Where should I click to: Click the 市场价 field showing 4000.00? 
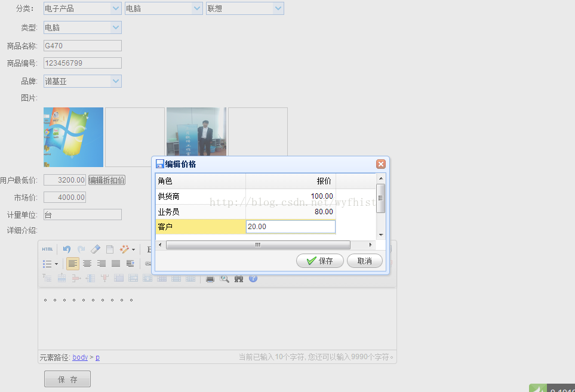[x=64, y=197]
